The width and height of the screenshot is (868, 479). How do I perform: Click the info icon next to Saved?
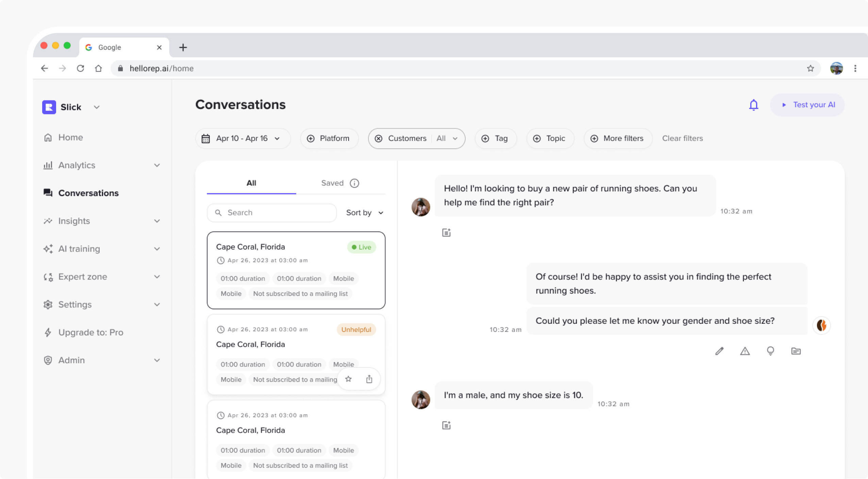pyautogui.click(x=354, y=183)
